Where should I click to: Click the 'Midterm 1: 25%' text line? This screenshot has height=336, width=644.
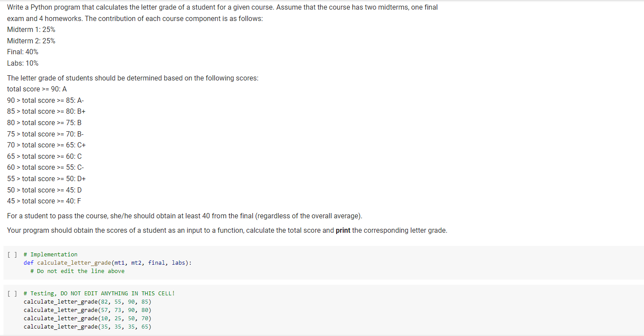31,30
